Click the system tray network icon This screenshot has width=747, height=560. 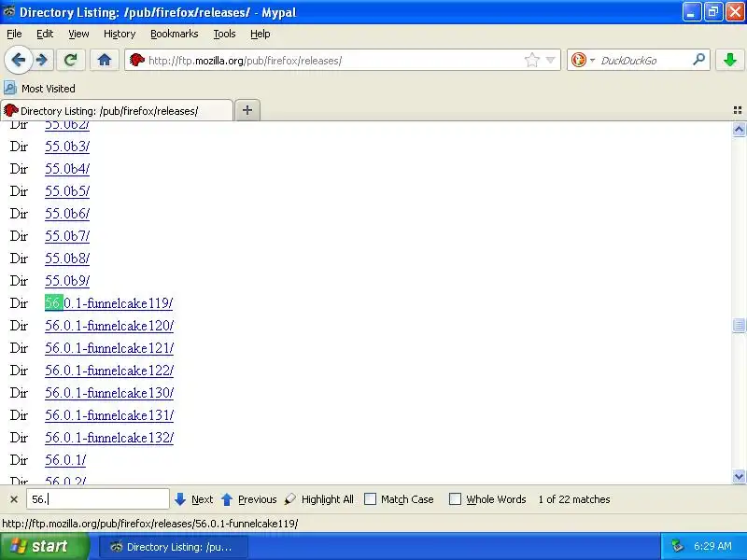pos(677,546)
